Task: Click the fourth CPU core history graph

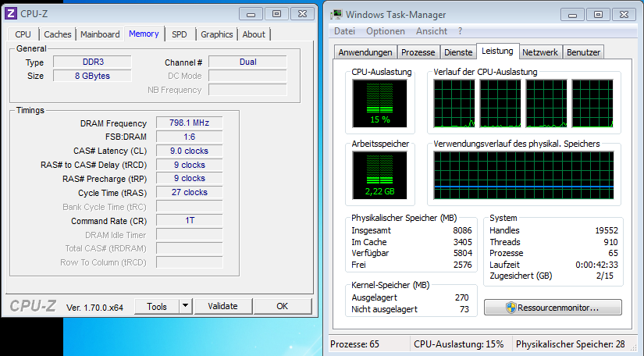Action: point(592,104)
